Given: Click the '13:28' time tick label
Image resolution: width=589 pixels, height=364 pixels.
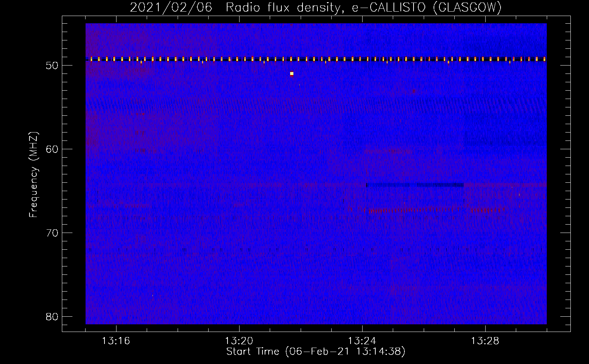Looking at the screenshot, I should tap(485, 341).
